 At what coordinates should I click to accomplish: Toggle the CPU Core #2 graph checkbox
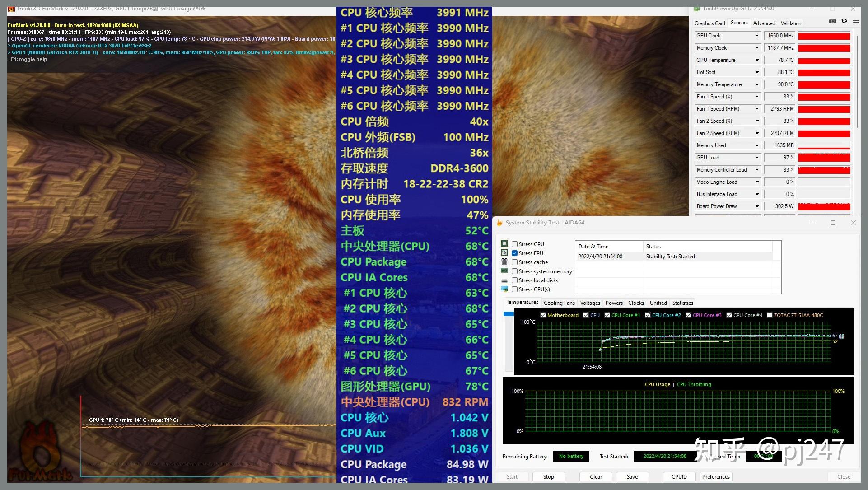[648, 315]
